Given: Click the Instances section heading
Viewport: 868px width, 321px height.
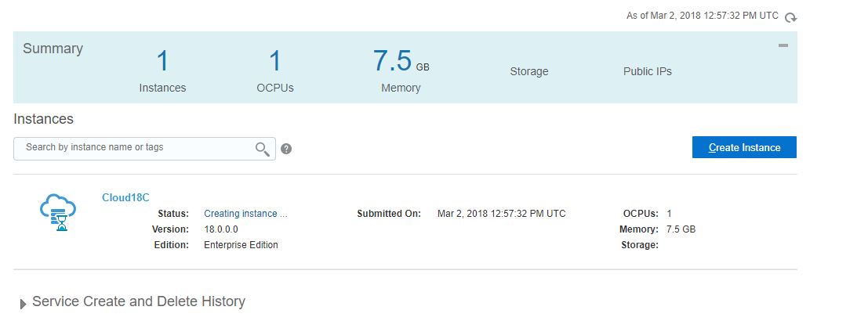Looking at the screenshot, I should [44, 119].
